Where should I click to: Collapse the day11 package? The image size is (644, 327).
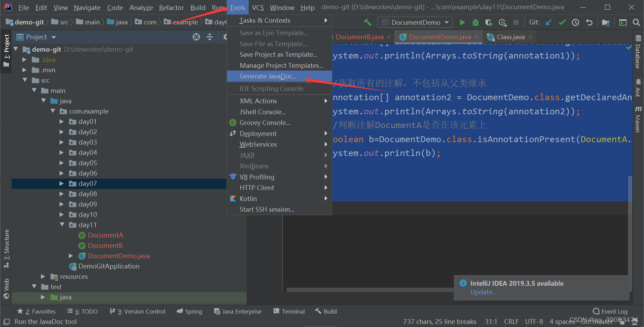62,225
